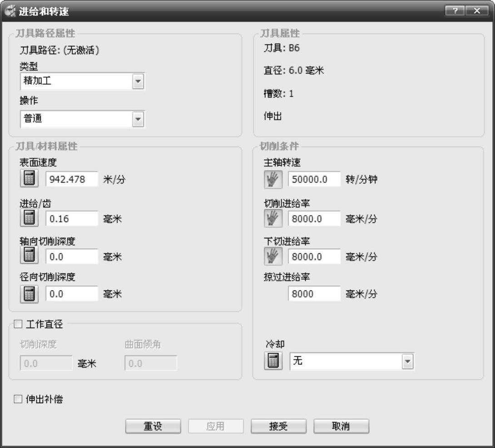The height and width of the screenshot is (448, 495).
Task: Open the 类型 dropdown showing 精加工
Action: (82, 81)
